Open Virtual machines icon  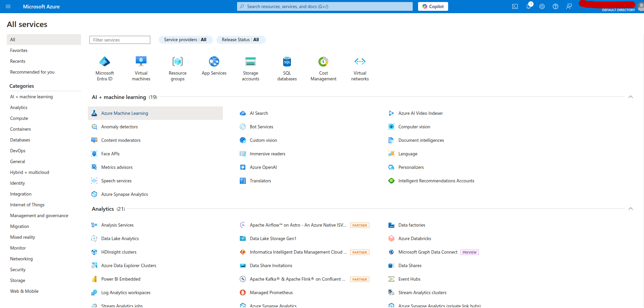click(141, 61)
